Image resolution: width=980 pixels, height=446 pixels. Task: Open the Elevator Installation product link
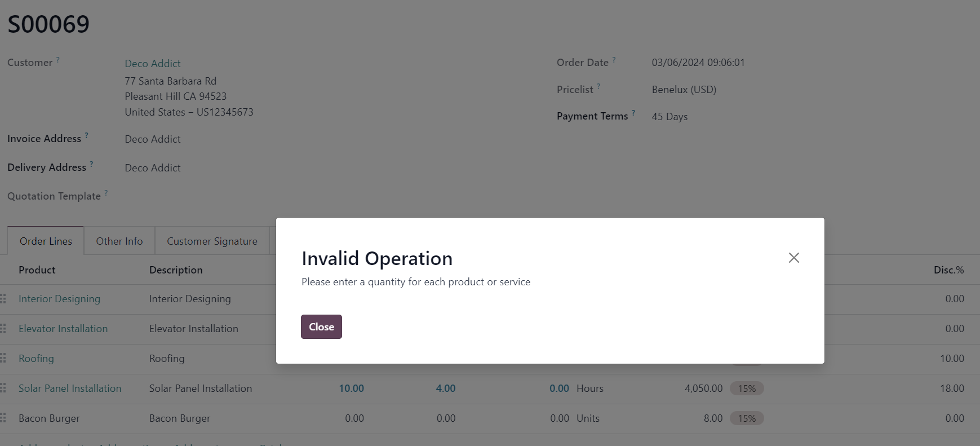click(x=63, y=329)
